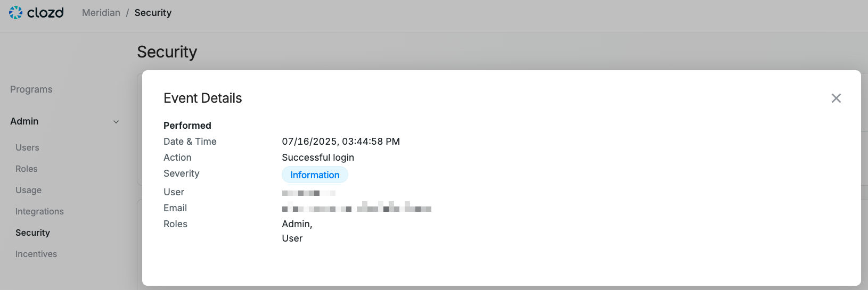Click the Event Details dialog title
This screenshot has width=868, height=290.
point(203,98)
